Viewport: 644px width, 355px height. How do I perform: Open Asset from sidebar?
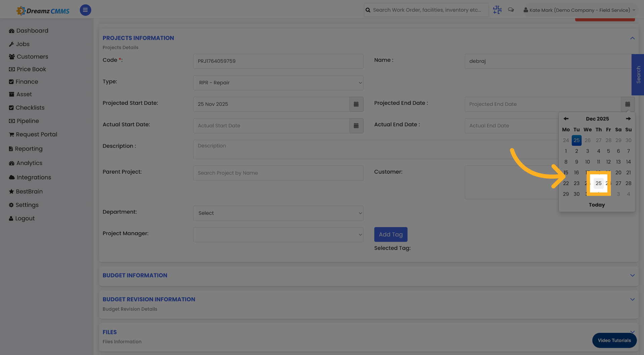pos(20,94)
